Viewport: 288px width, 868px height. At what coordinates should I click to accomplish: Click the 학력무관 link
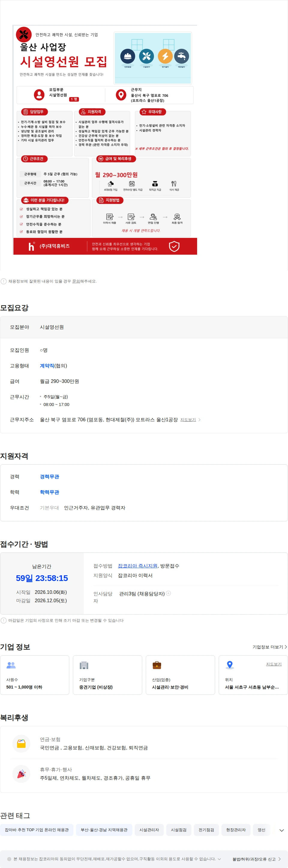pos(49,492)
